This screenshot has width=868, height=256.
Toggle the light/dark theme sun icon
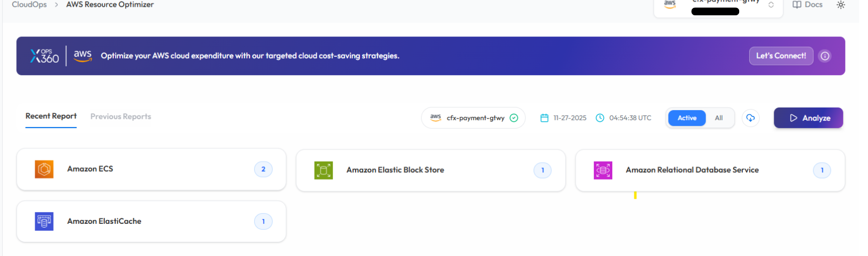(x=841, y=5)
